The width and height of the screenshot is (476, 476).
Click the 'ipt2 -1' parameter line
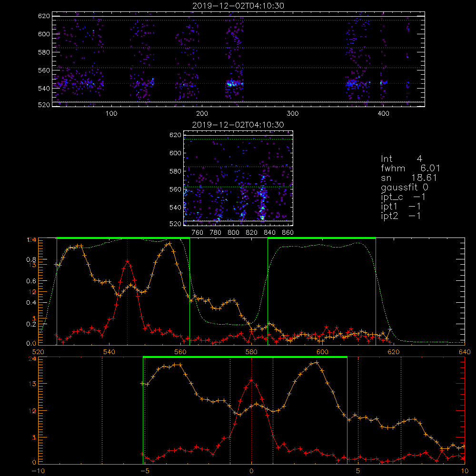pyautogui.click(x=401, y=216)
